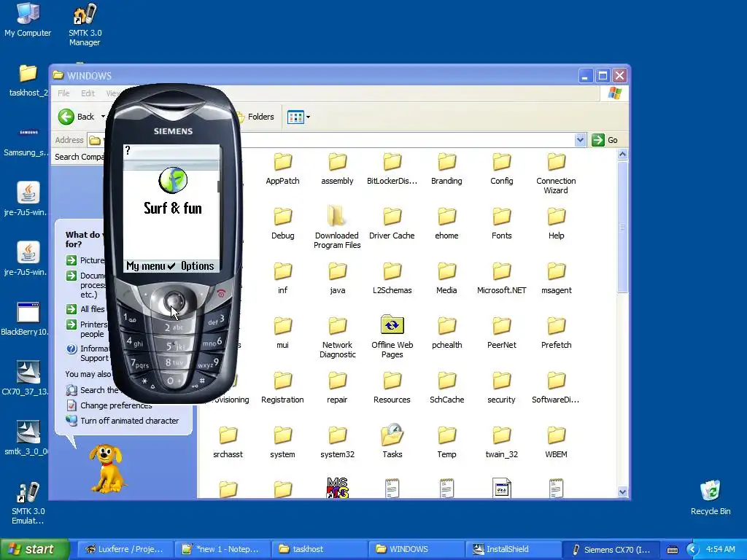Select the AppPatch folder

pyautogui.click(x=282, y=169)
